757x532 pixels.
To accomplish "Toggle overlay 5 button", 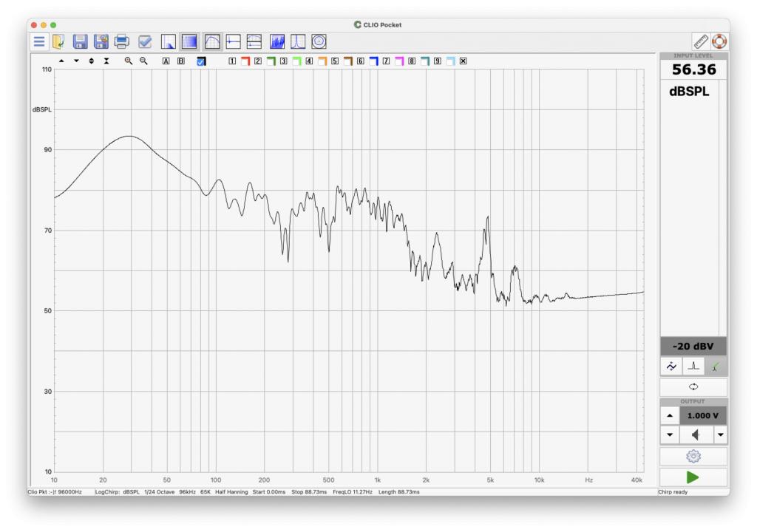I will (x=335, y=61).
